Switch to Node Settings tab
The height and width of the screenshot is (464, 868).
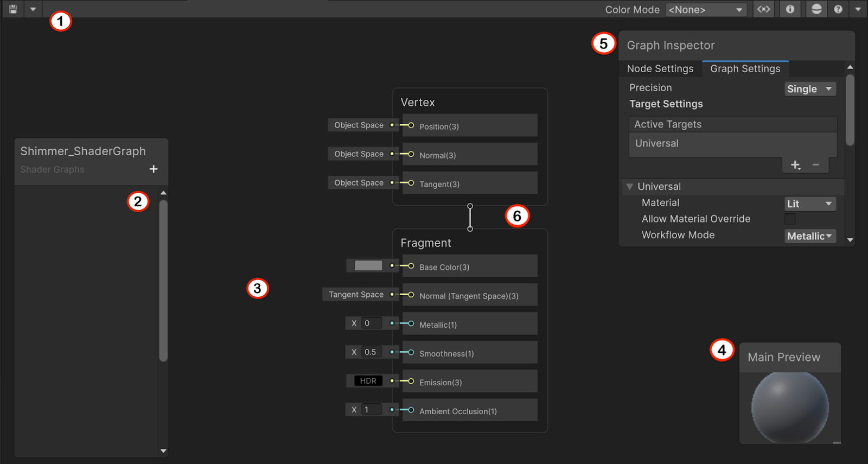pyautogui.click(x=660, y=69)
